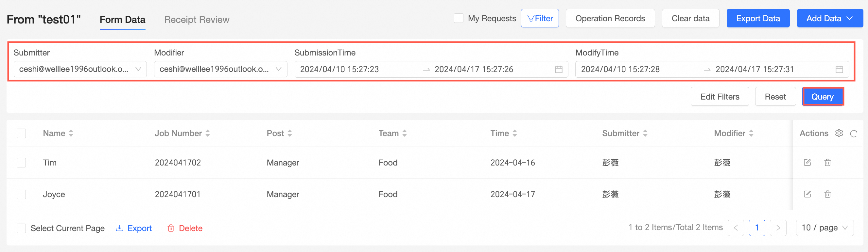Sort by Job Number column

pyautogui.click(x=208, y=133)
